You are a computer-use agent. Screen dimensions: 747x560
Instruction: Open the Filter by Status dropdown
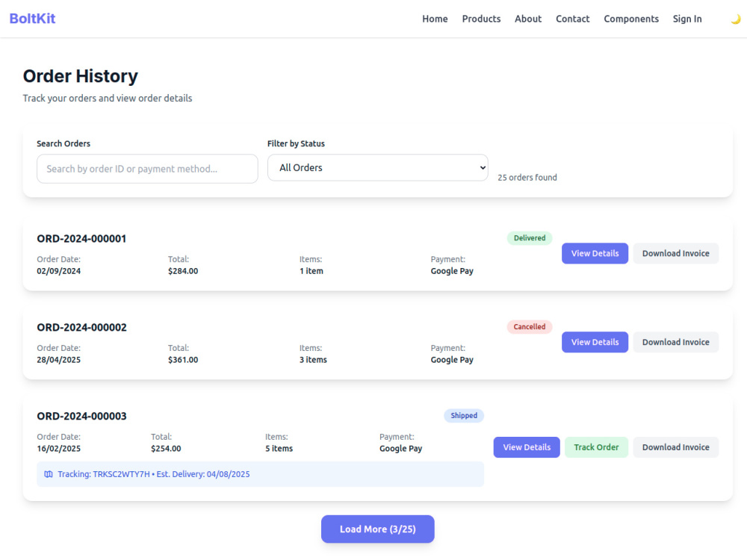(x=378, y=167)
